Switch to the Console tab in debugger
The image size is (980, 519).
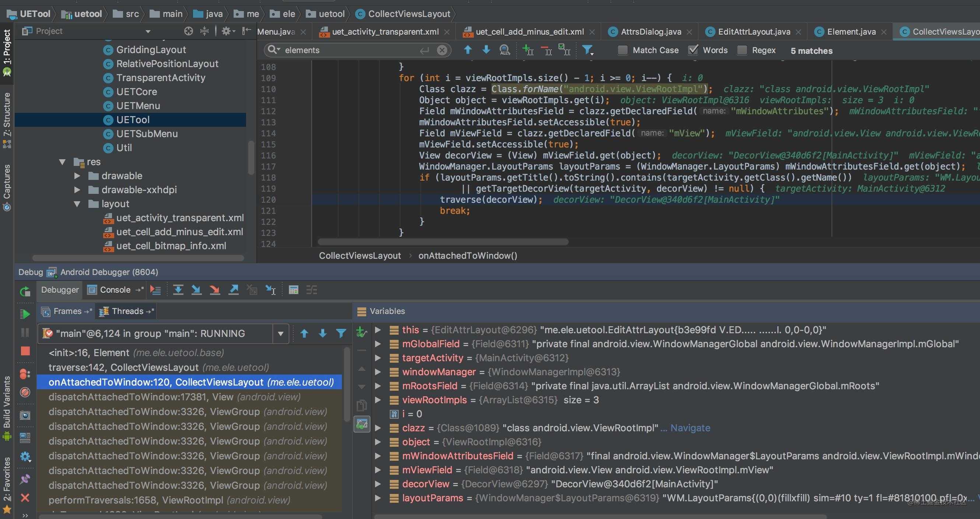(113, 289)
